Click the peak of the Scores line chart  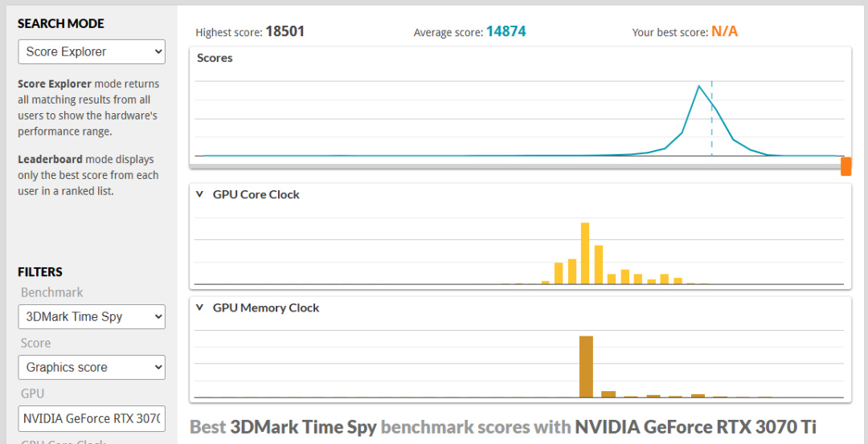[x=699, y=86]
